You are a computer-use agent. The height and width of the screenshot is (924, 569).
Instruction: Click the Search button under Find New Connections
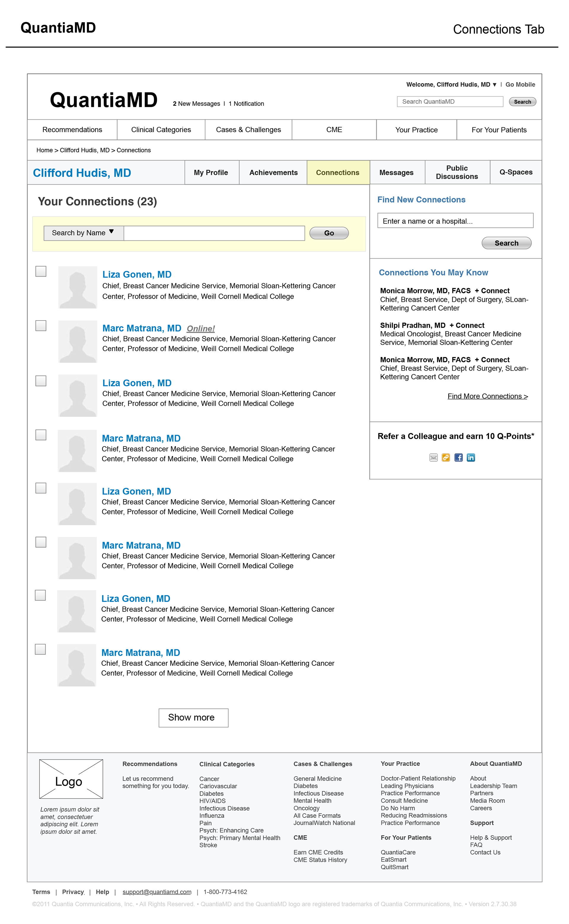(506, 243)
